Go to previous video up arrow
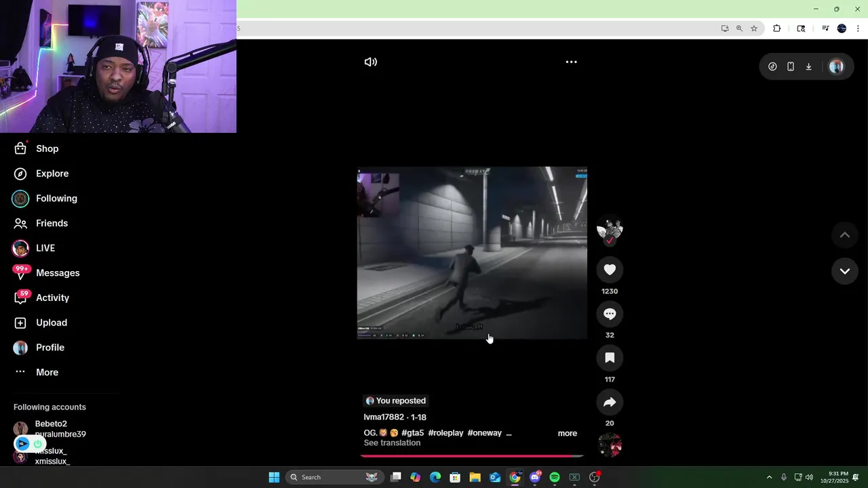Screen dimensions: 868x488 click(x=845, y=235)
